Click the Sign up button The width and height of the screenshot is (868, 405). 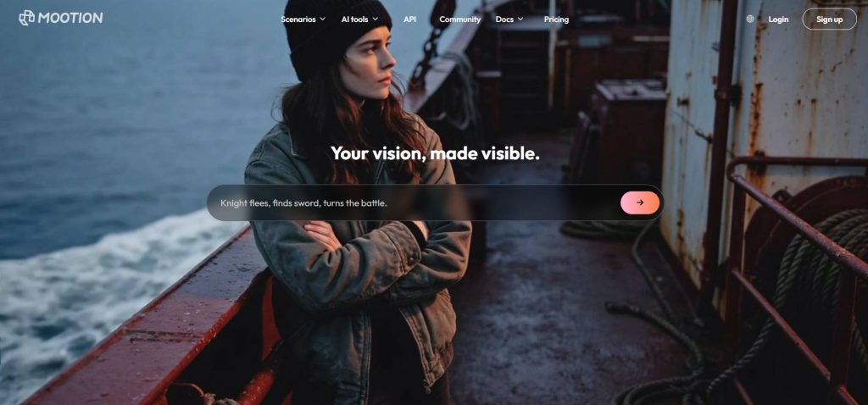[829, 19]
